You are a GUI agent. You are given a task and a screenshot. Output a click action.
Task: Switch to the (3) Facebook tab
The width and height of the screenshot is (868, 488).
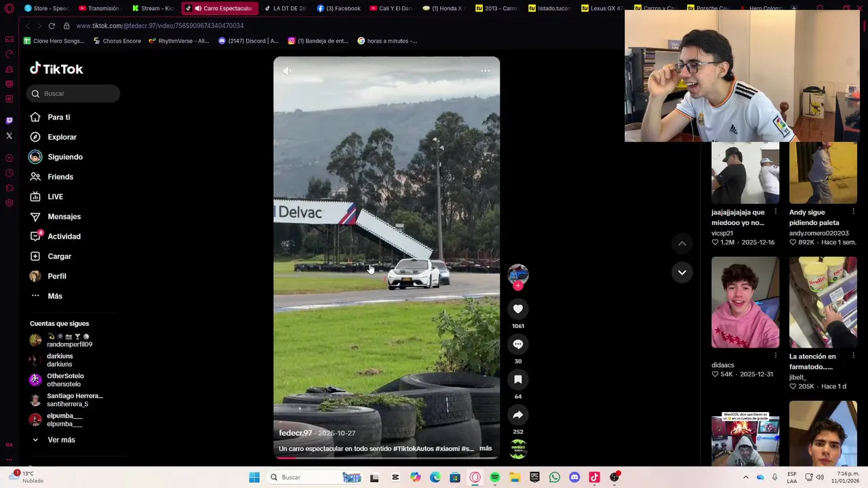338,8
